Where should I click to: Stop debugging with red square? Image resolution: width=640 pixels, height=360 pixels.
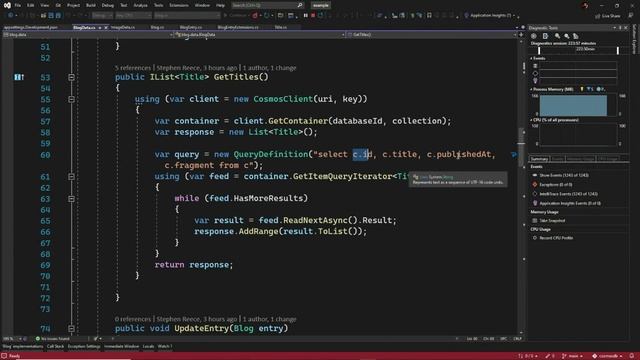point(313,16)
